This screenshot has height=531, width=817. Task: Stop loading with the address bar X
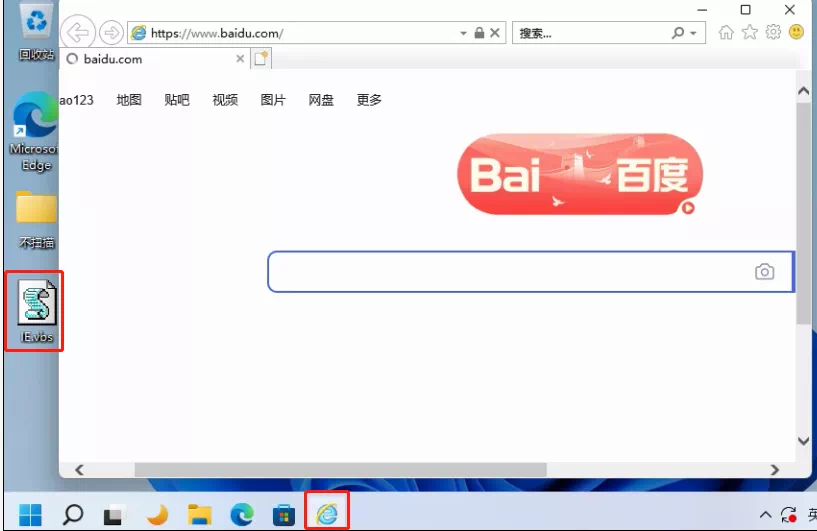click(x=495, y=33)
